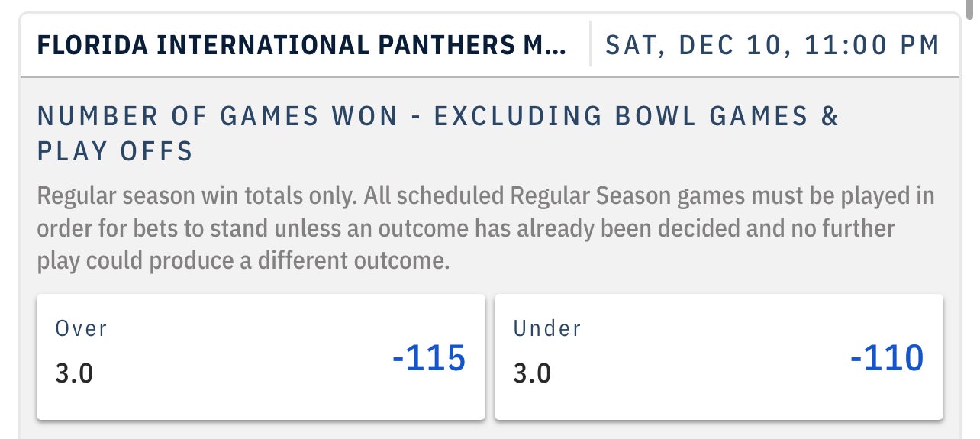
Task: Click the -115 Over odds
Action: [x=428, y=358]
